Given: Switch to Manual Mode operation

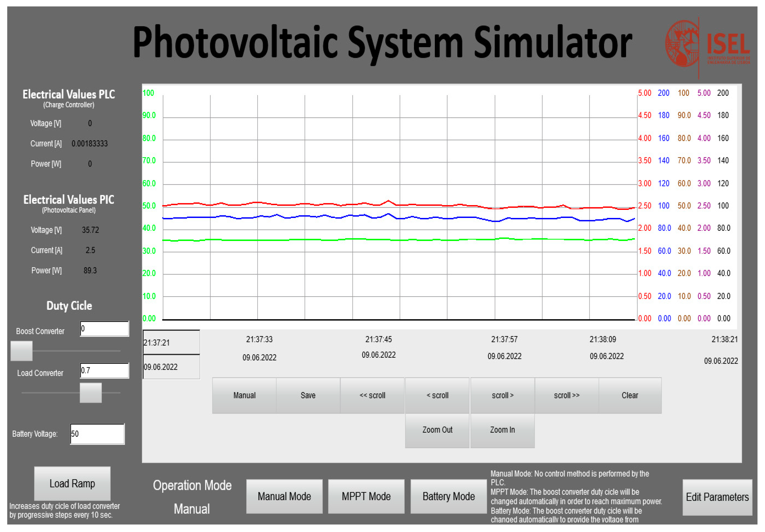Looking at the screenshot, I should click(x=284, y=496).
